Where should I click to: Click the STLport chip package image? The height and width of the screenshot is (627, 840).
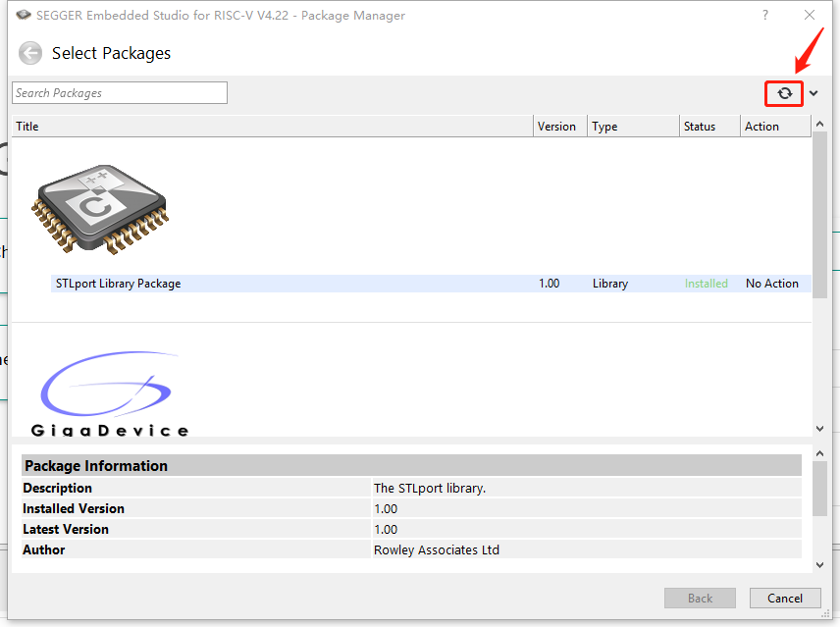[100, 209]
